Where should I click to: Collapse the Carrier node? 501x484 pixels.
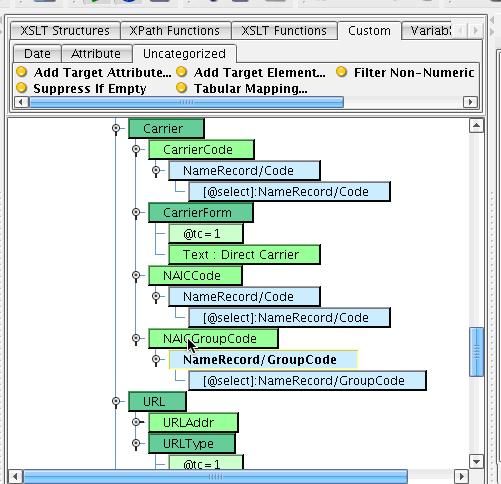pos(116,128)
